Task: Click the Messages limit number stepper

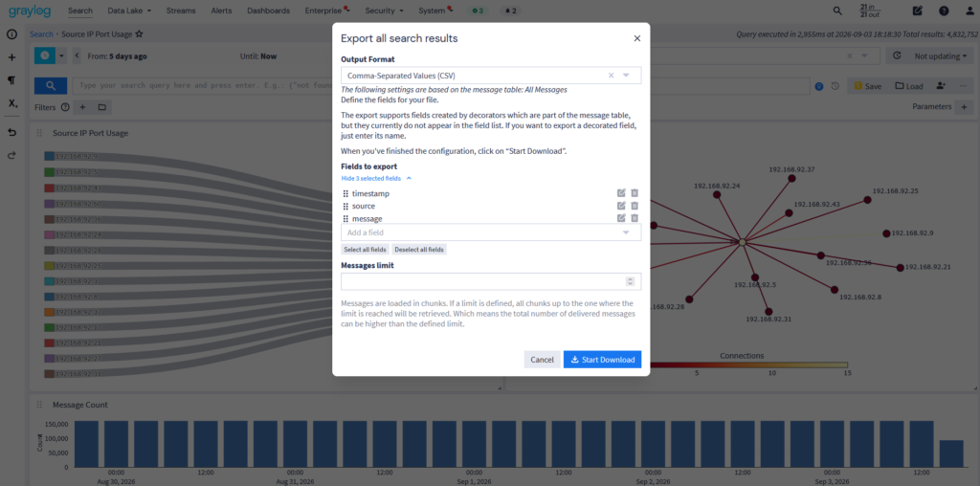Action: tap(630, 281)
